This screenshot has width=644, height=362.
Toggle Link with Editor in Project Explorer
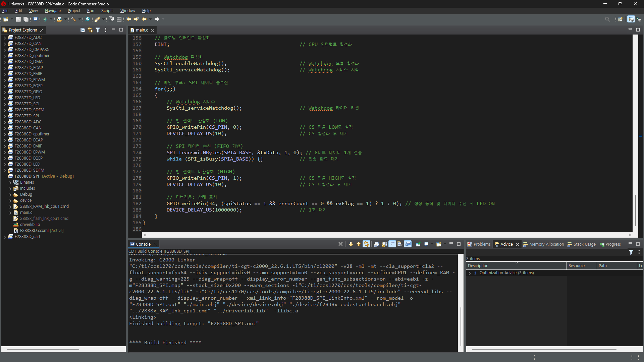(x=90, y=30)
